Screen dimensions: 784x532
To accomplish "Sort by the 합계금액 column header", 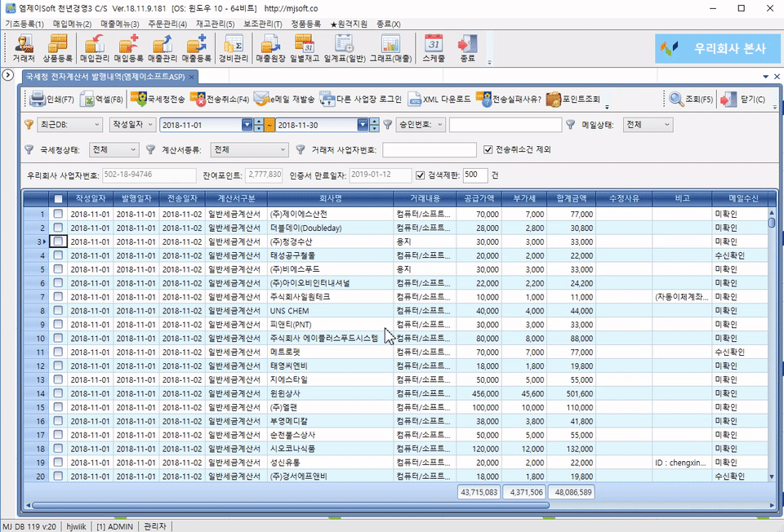I will pos(571,199).
